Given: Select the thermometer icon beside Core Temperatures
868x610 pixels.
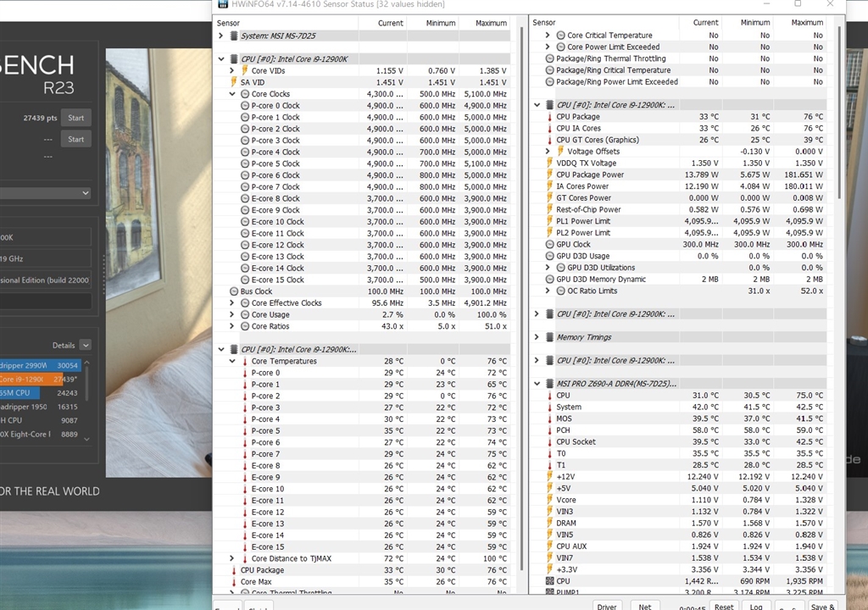Looking at the screenshot, I should [245, 361].
